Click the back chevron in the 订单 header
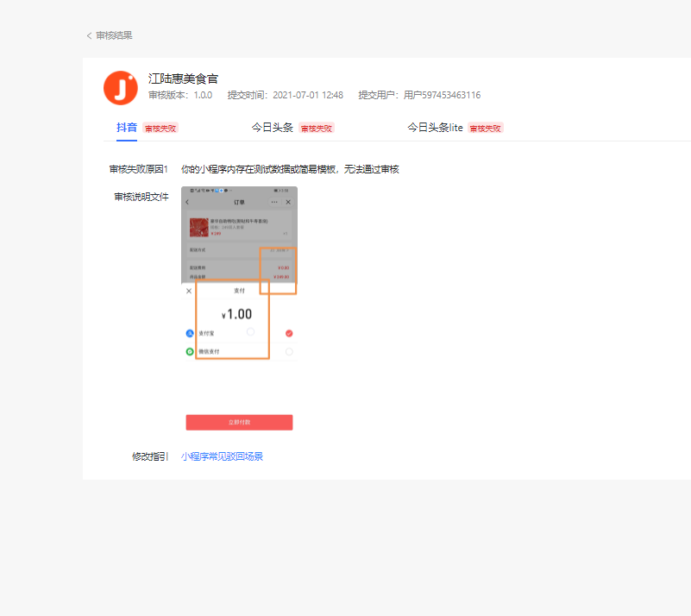This screenshot has height=616, width=691. (187, 202)
